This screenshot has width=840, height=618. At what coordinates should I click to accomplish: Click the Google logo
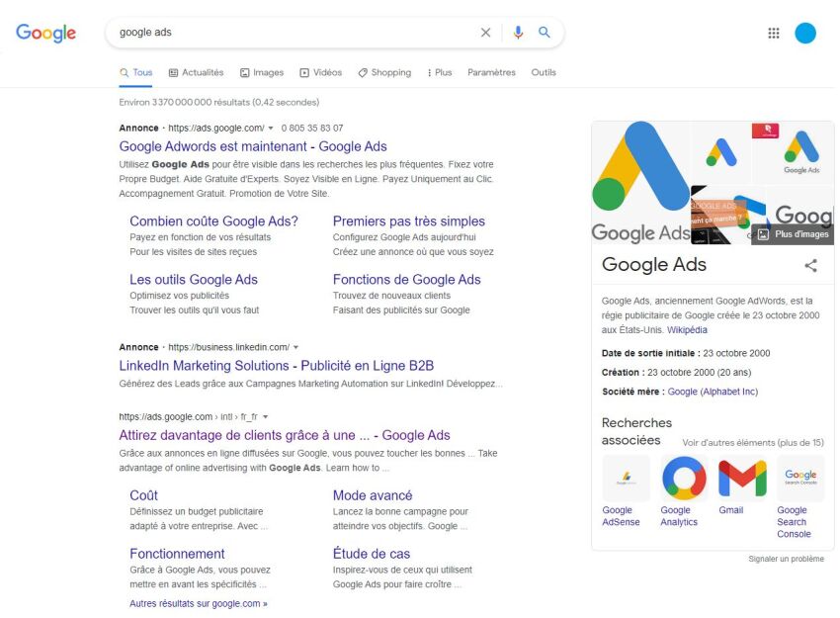[x=45, y=33]
